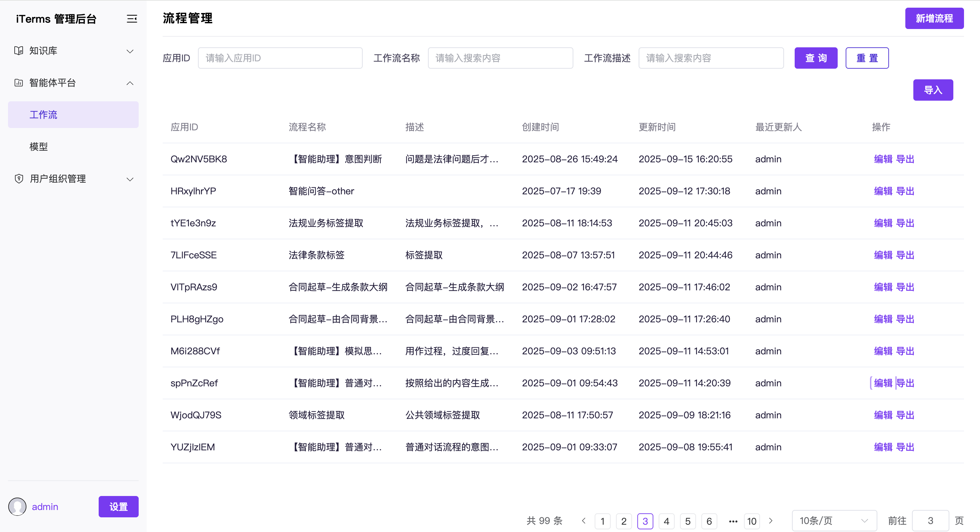Click the 用户组织管理 shield icon
The image size is (980, 532).
[x=18, y=178]
